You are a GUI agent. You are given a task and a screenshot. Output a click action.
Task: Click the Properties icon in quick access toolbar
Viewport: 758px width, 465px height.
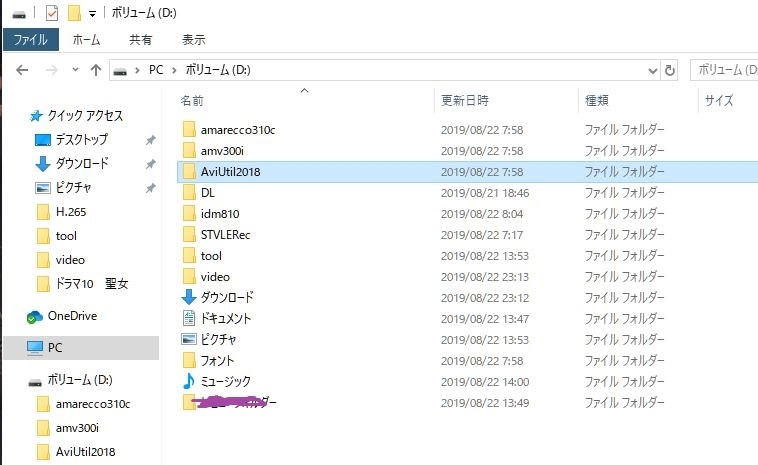[52, 13]
